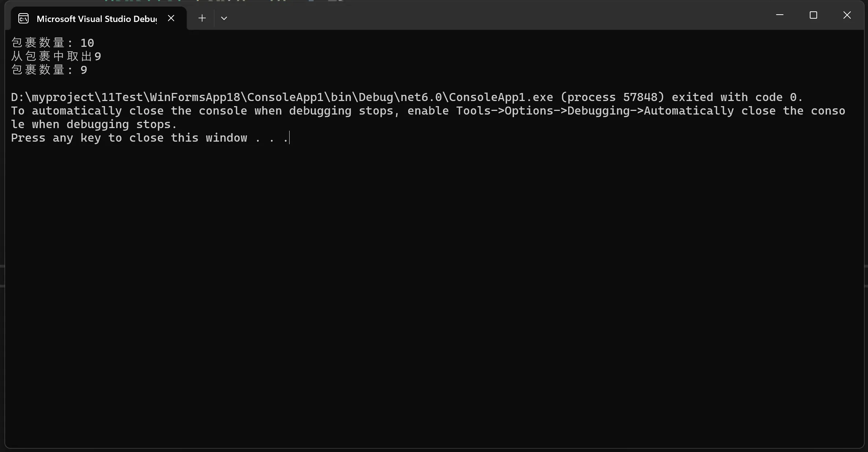Click the exited with code 0 text

737,97
